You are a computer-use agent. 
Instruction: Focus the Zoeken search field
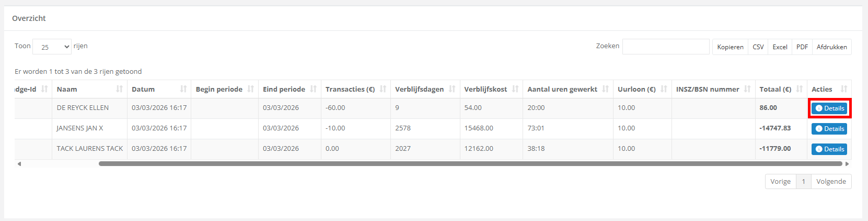coord(666,47)
